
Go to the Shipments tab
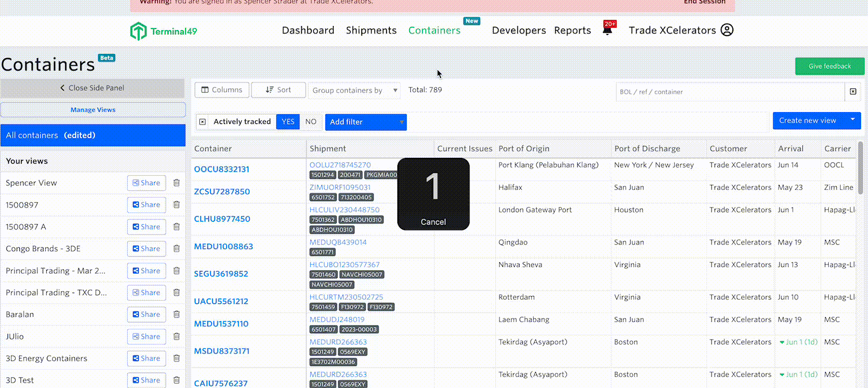pos(371,31)
